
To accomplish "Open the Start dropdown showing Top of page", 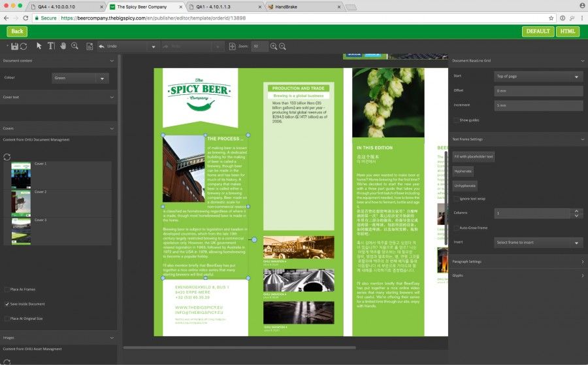I will (x=538, y=77).
